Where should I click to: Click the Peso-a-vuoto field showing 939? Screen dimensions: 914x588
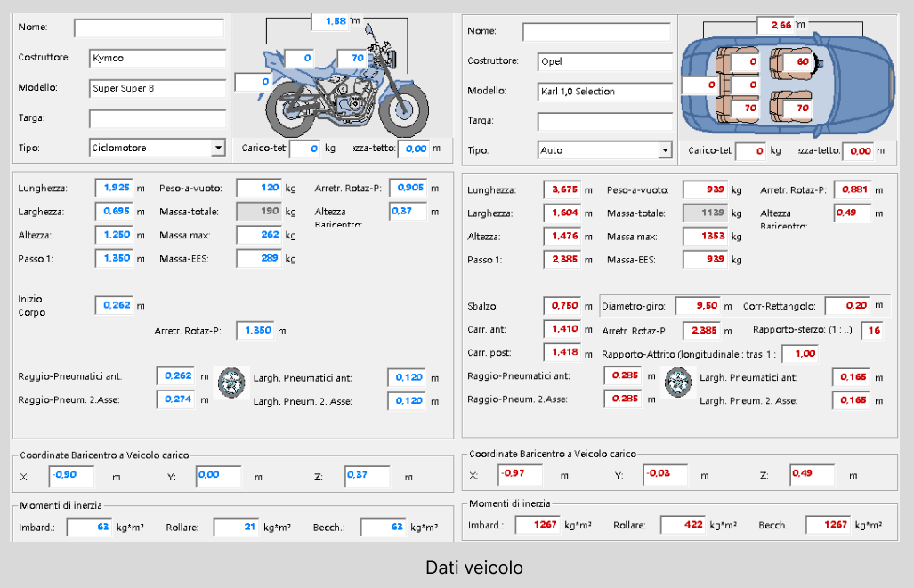click(x=705, y=190)
